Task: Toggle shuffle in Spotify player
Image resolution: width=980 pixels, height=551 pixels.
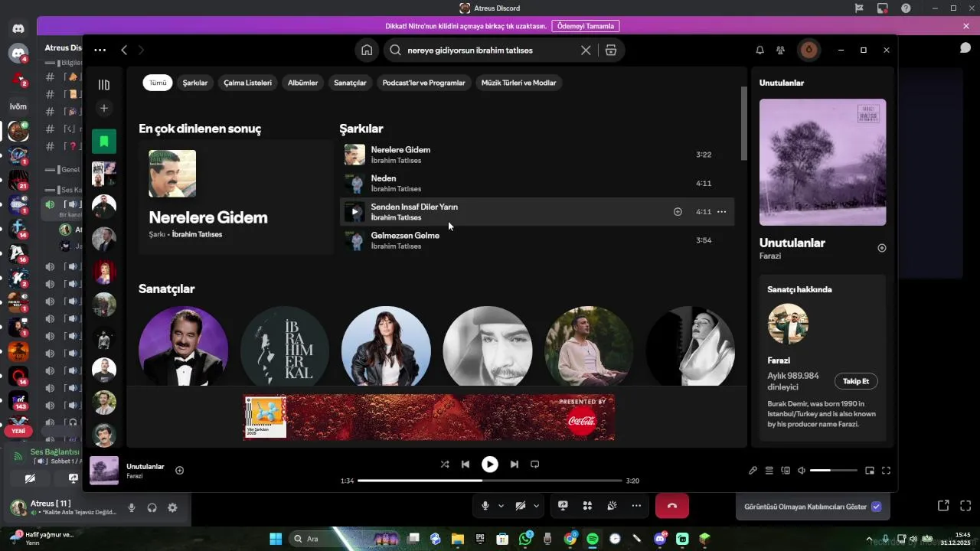Action: pyautogui.click(x=445, y=464)
